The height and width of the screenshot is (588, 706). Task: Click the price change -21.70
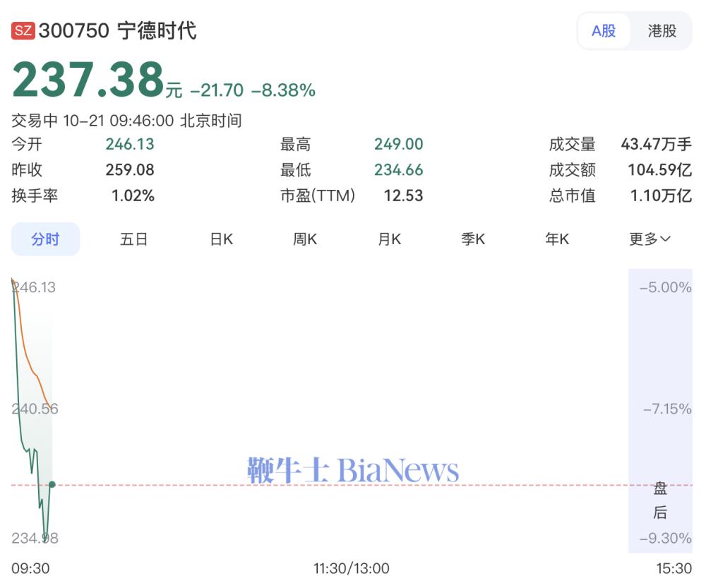click(217, 90)
